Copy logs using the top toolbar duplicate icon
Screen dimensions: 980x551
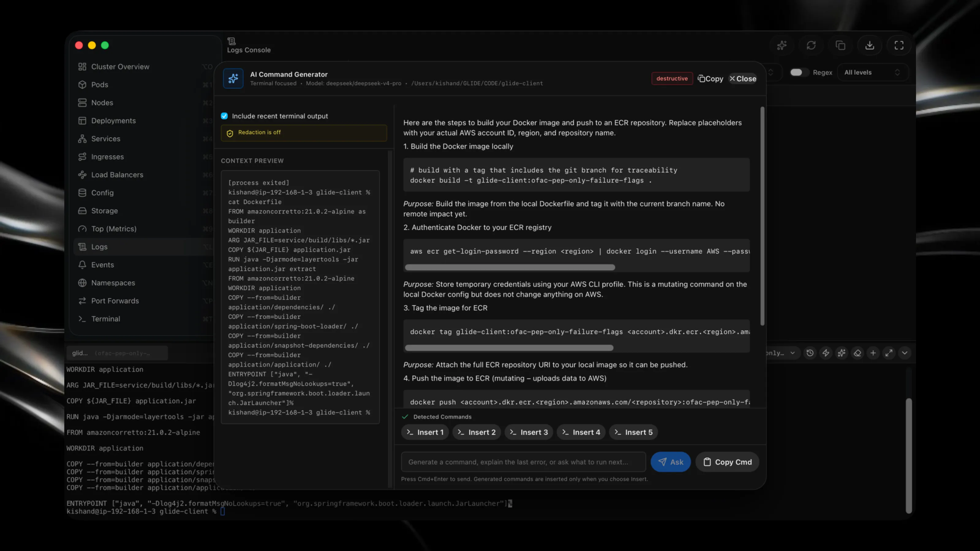pos(840,46)
